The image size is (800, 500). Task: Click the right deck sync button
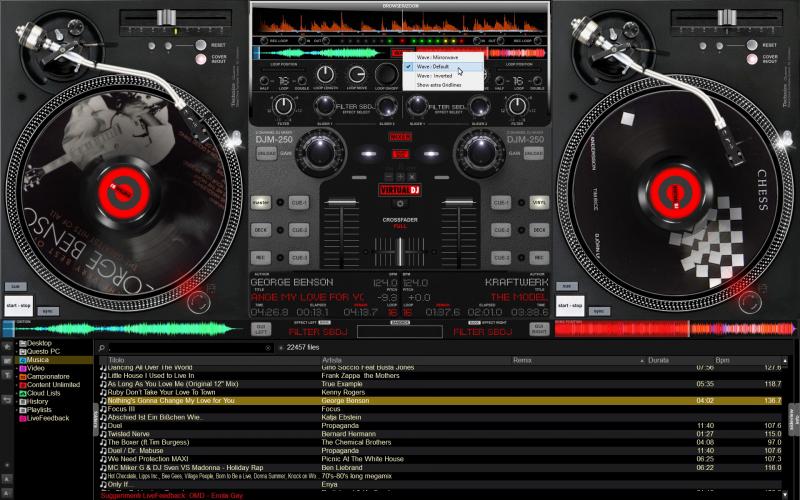pos(599,311)
